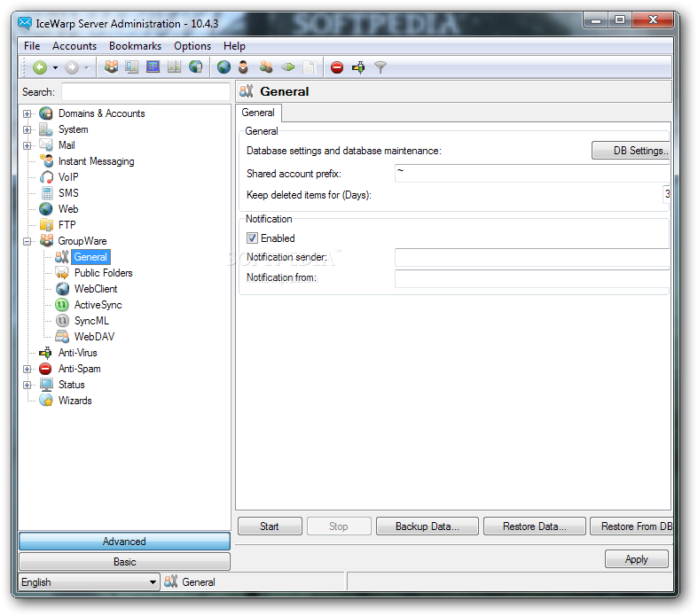
Task: Open the Bookmarks menu
Action: click(136, 46)
